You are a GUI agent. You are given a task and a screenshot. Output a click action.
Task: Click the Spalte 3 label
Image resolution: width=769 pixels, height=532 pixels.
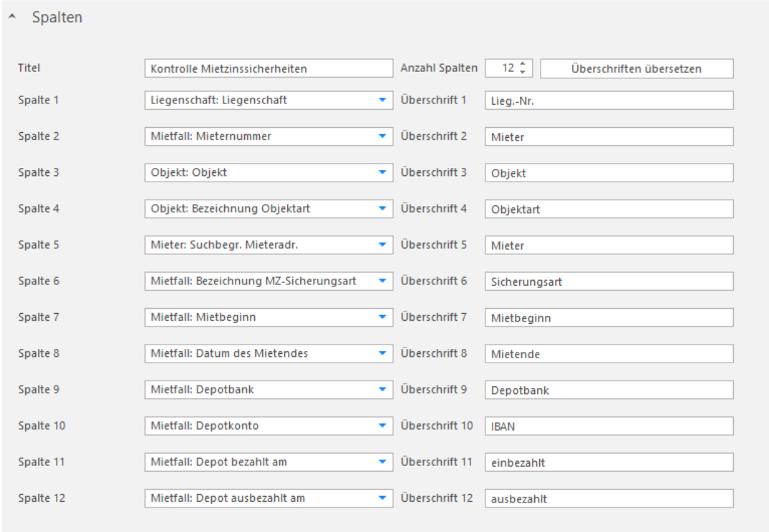pos(39,172)
